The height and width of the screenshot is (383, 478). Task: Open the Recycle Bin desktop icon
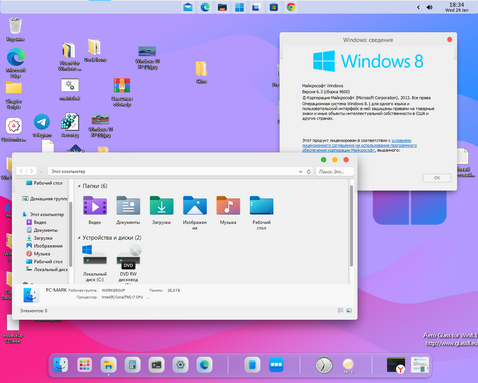(x=15, y=29)
